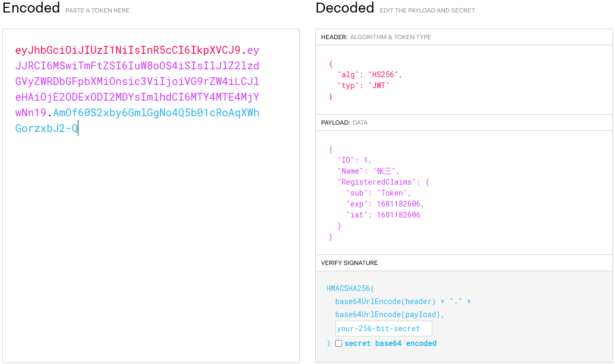Click the purple payload line starting JJRCI6MSwiTmFt

[137, 66]
